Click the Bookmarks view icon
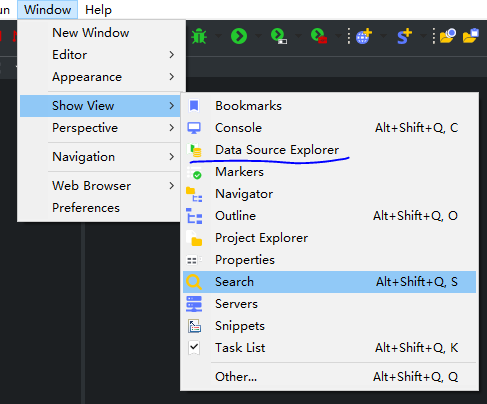Viewport: 487px width, 404px height. pyautogui.click(x=194, y=106)
